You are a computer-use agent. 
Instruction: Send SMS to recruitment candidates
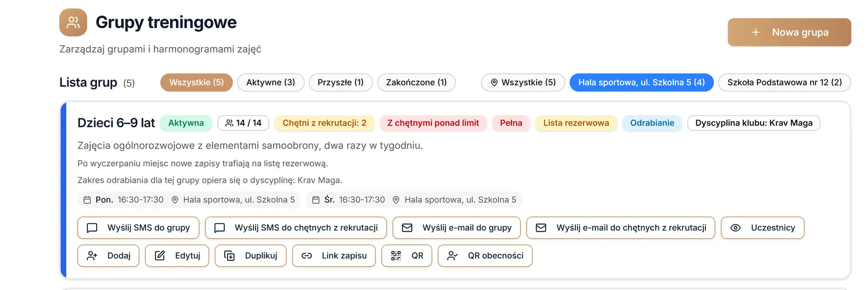(296, 228)
